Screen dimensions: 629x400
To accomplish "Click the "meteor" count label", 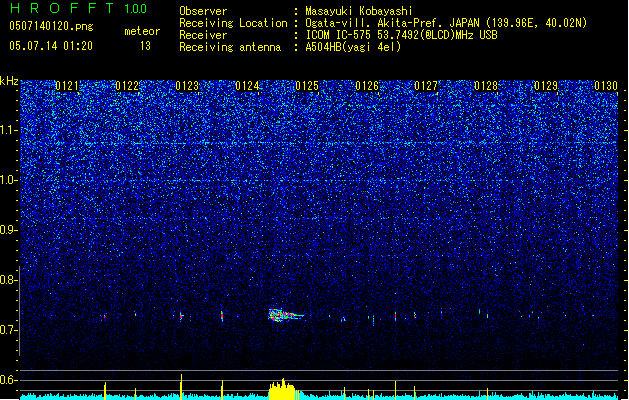I will pyautogui.click(x=142, y=31).
